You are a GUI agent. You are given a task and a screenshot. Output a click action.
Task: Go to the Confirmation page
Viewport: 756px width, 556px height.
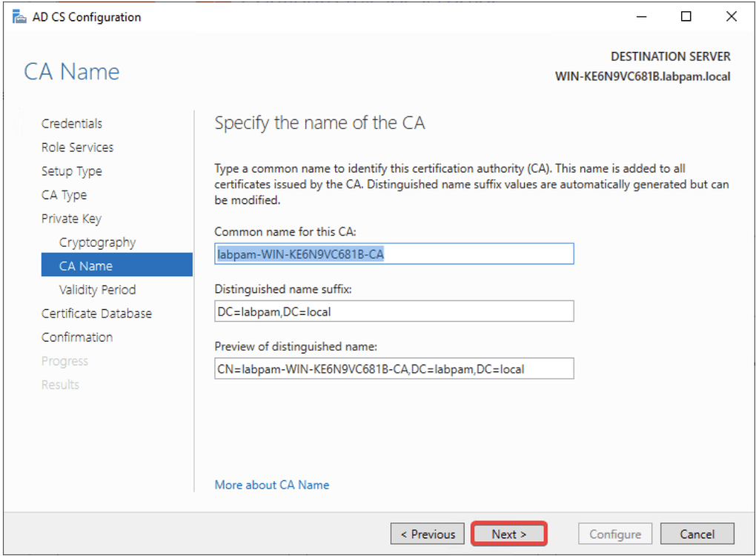77,337
